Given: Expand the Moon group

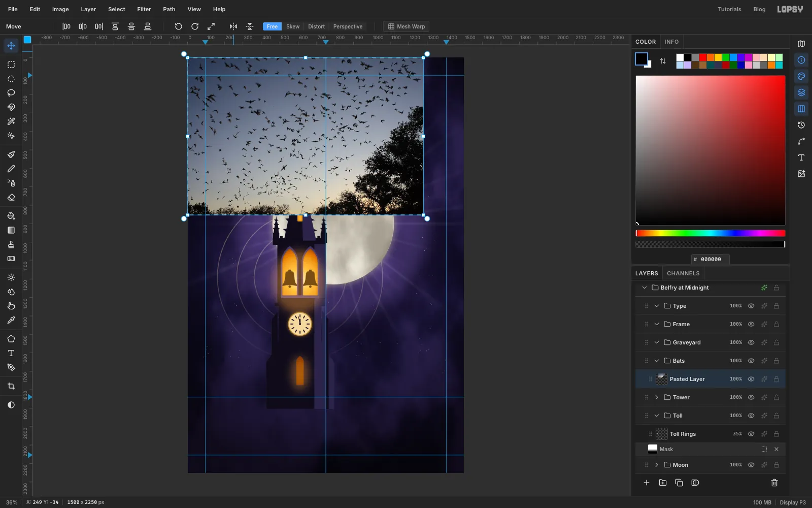Looking at the screenshot, I should point(657,465).
